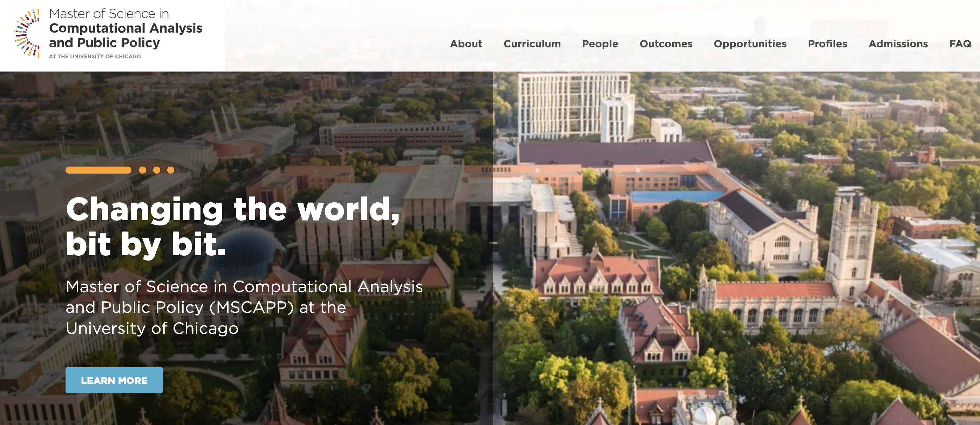
Task: Go to the Curriculum page
Action: pyautogui.click(x=532, y=44)
